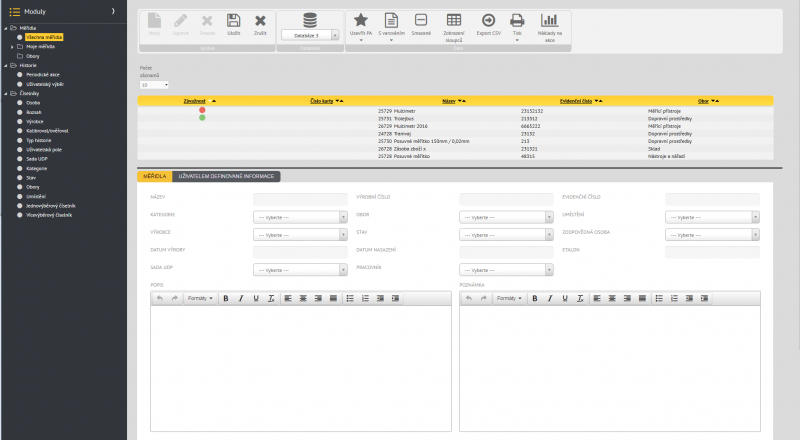Open the Stav dropdown
Image resolution: width=800 pixels, height=440 pixels.
click(506, 235)
